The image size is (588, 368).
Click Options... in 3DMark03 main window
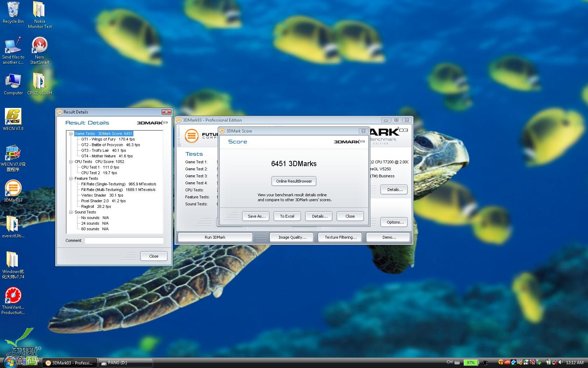tap(395, 222)
